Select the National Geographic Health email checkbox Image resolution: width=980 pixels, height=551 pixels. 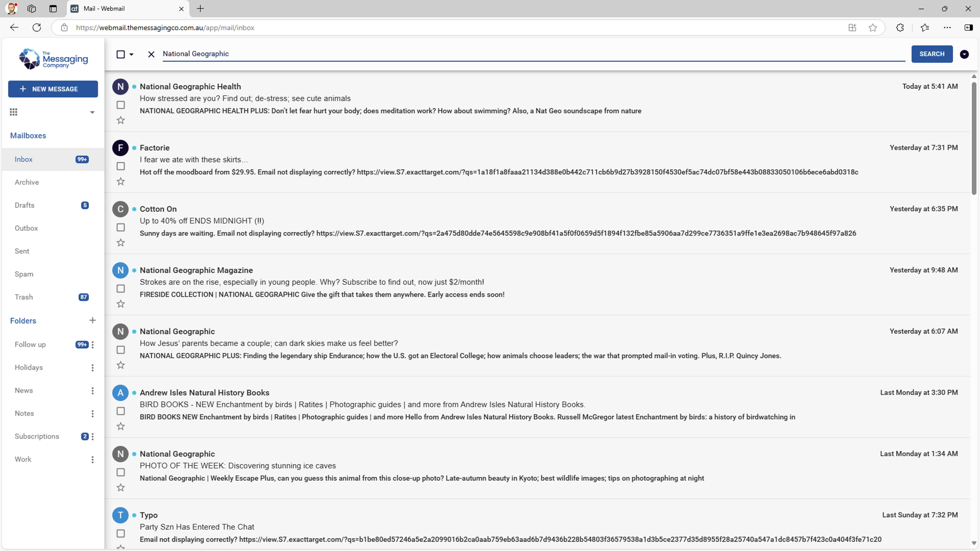tap(120, 105)
